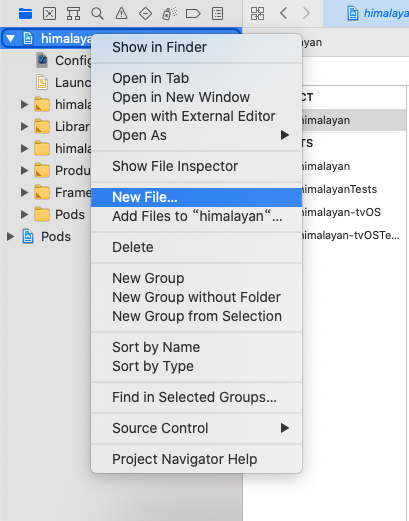Click the Pods project file icon
Viewport: 409px width, 521px height.
[28, 236]
